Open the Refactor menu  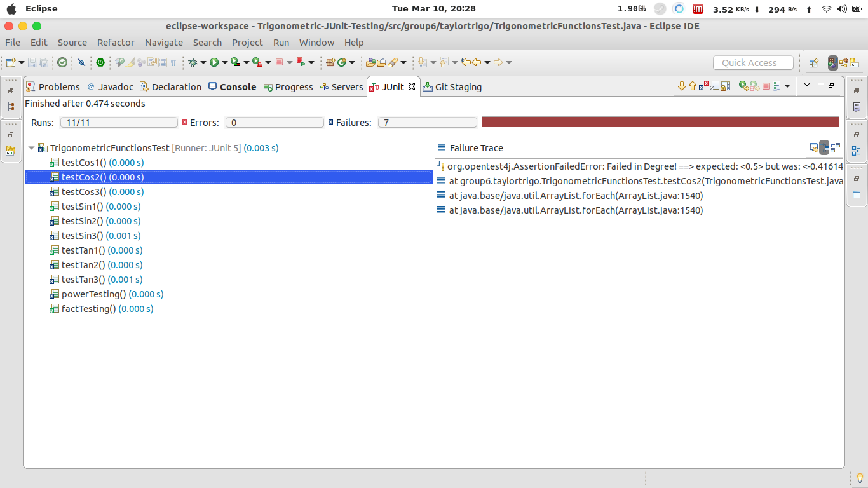point(116,43)
